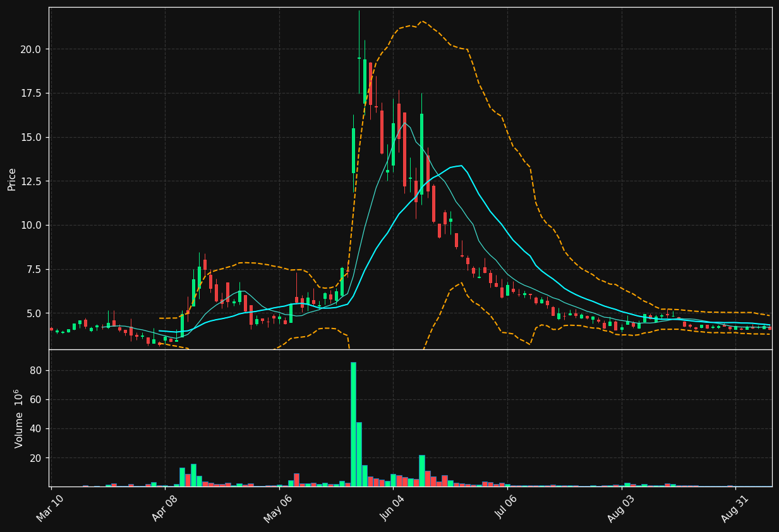Click the May 06 date label
Image resolution: width=779 pixels, height=532 pixels.
pyautogui.click(x=278, y=508)
